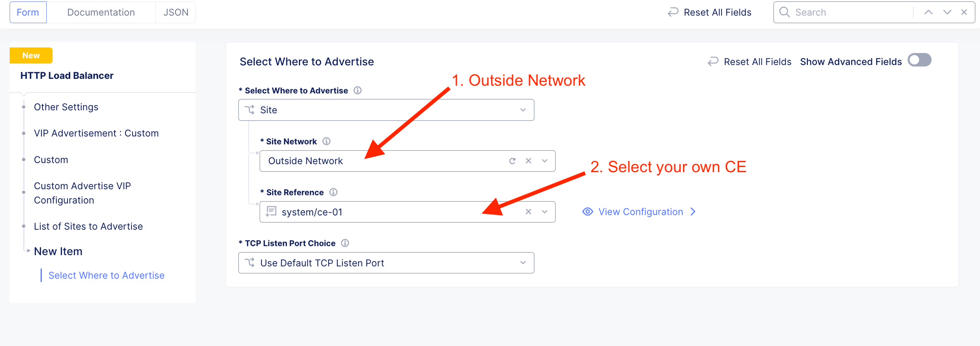Image resolution: width=980 pixels, height=346 pixels.
Task: Clear the system/ce-01 site reference
Action: coord(529,212)
